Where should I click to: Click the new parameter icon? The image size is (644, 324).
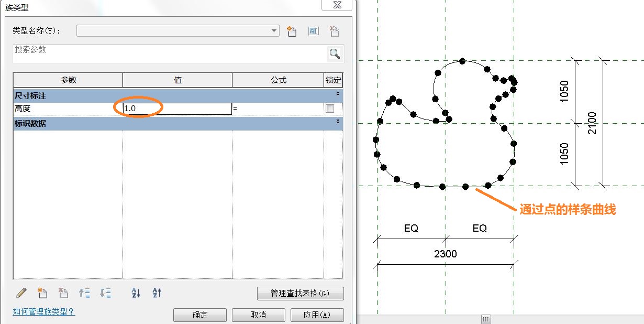coord(42,293)
